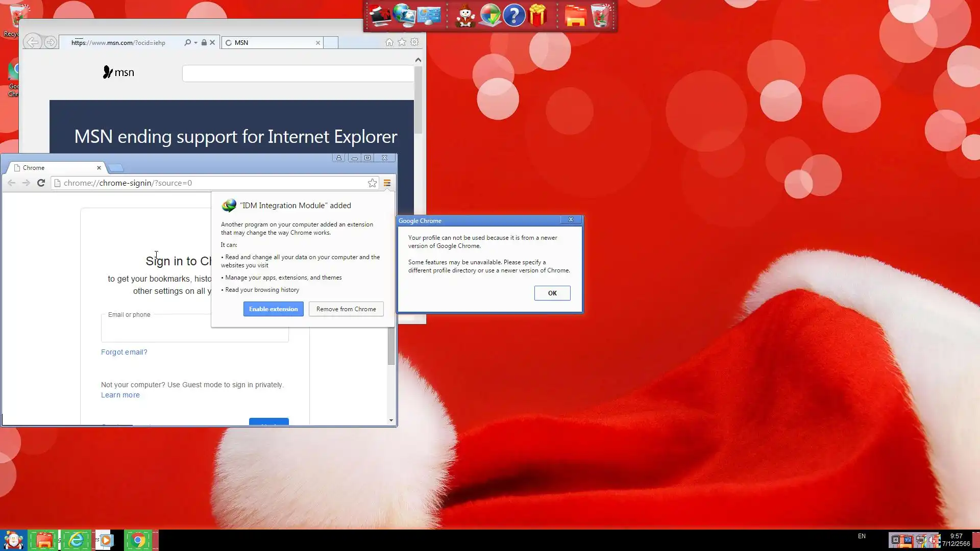Click the gift box icon in dock
Image resolution: width=980 pixels, height=551 pixels.
coord(537,15)
